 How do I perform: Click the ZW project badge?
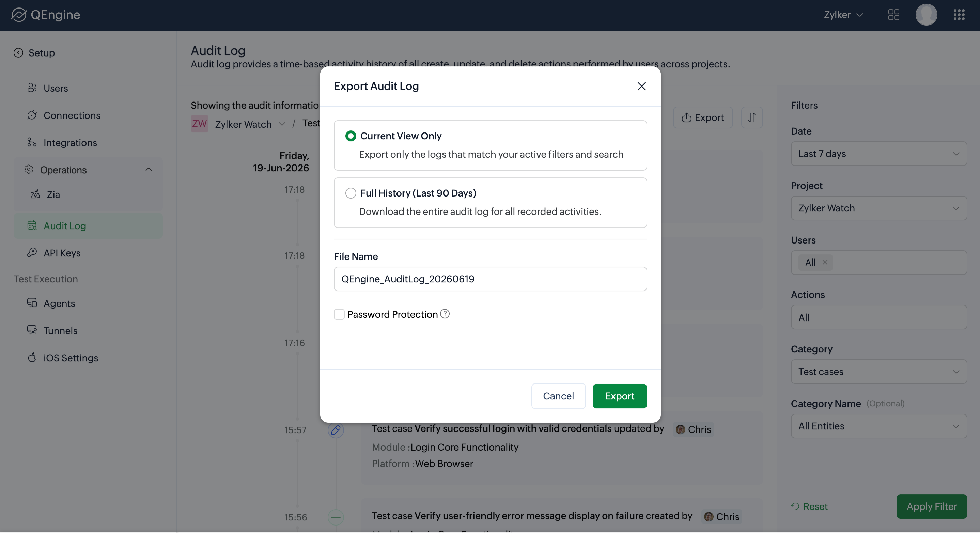click(199, 124)
